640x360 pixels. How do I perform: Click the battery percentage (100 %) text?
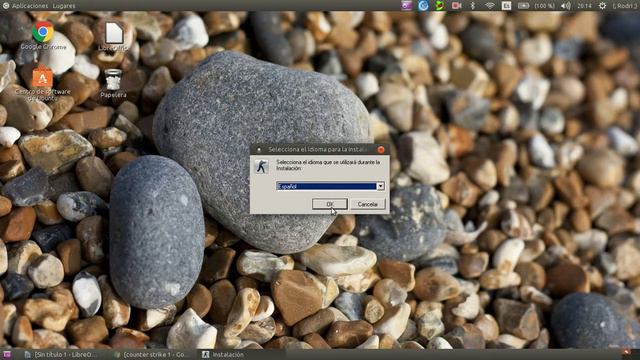point(544,6)
